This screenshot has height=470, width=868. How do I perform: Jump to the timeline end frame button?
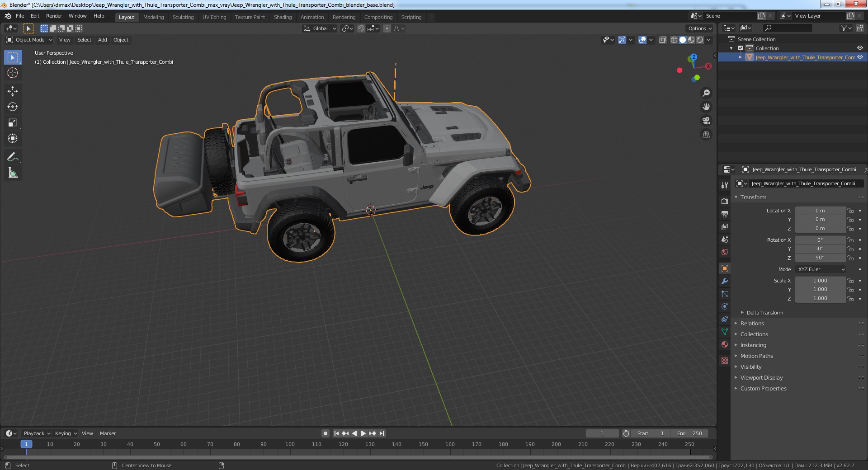[x=382, y=433]
